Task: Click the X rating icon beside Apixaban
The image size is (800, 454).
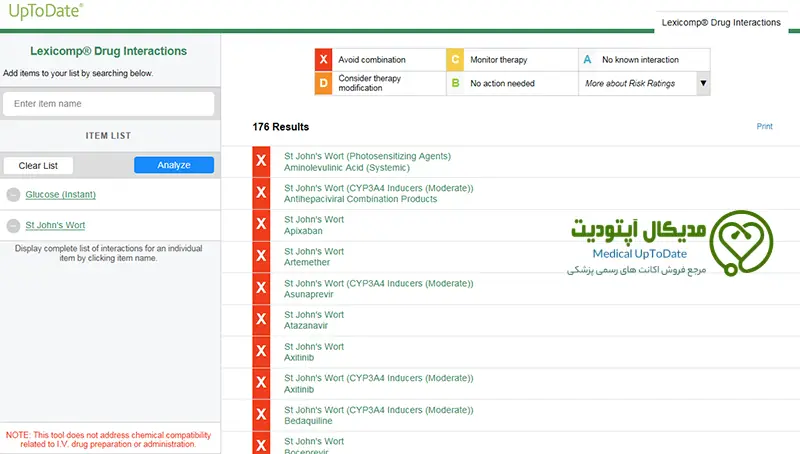Action: tap(261, 224)
